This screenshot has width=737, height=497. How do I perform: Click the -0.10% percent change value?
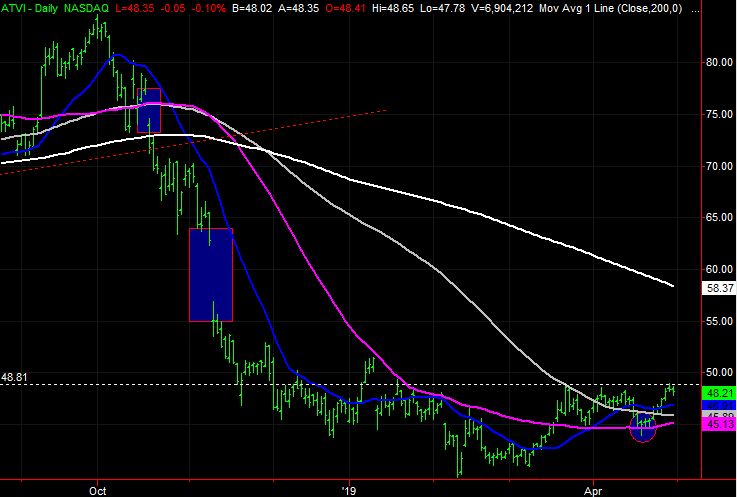coord(209,8)
